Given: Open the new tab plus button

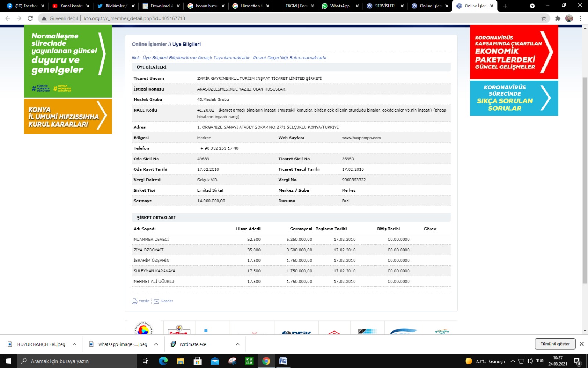Looking at the screenshot, I should click(x=505, y=6).
